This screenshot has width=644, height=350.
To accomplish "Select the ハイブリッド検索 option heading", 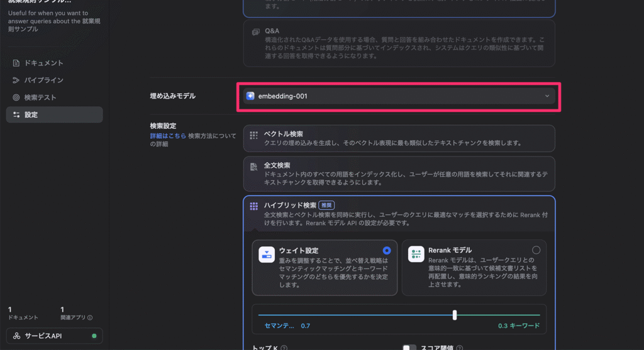I will coord(290,205).
